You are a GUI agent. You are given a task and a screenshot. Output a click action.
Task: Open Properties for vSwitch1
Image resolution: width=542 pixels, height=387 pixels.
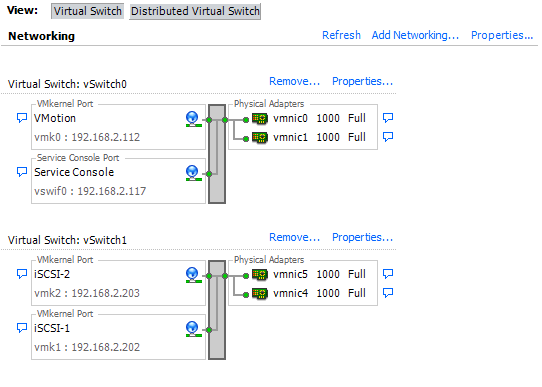(x=362, y=237)
